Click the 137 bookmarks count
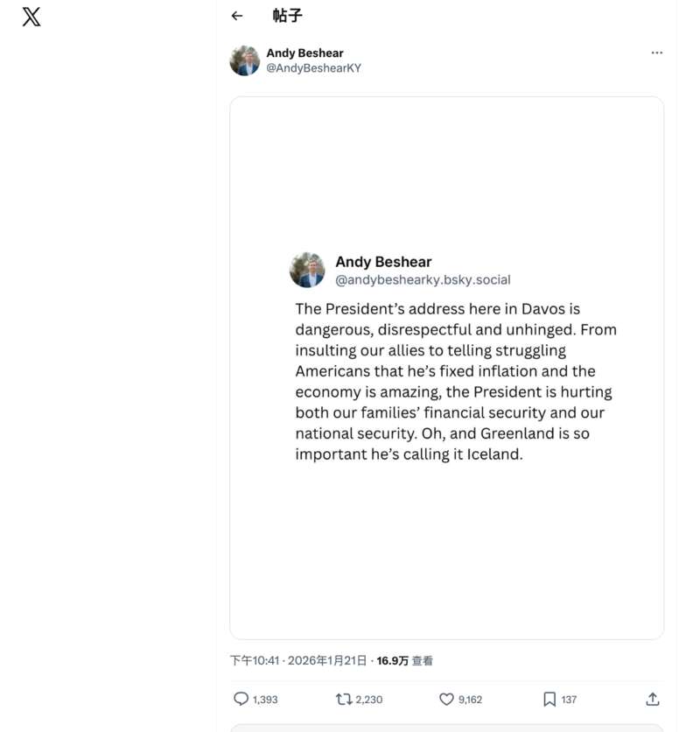 click(x=569, y=700)
